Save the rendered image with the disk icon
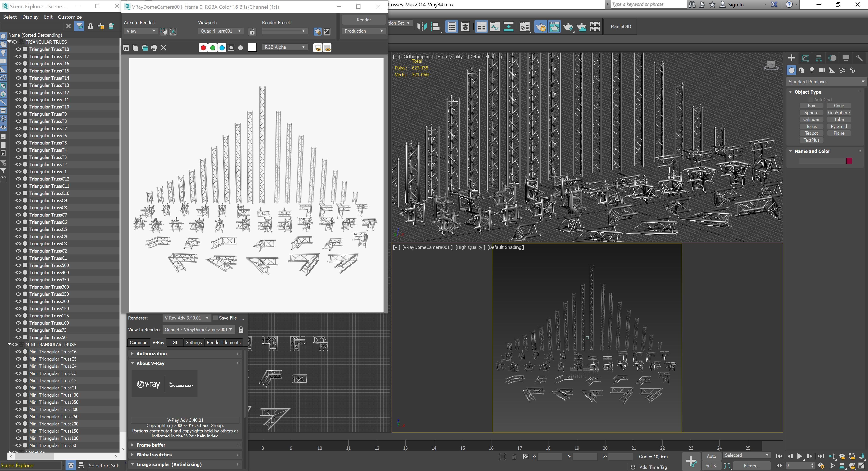The width and height of the screenshot is (868, 471). (126, 48)
